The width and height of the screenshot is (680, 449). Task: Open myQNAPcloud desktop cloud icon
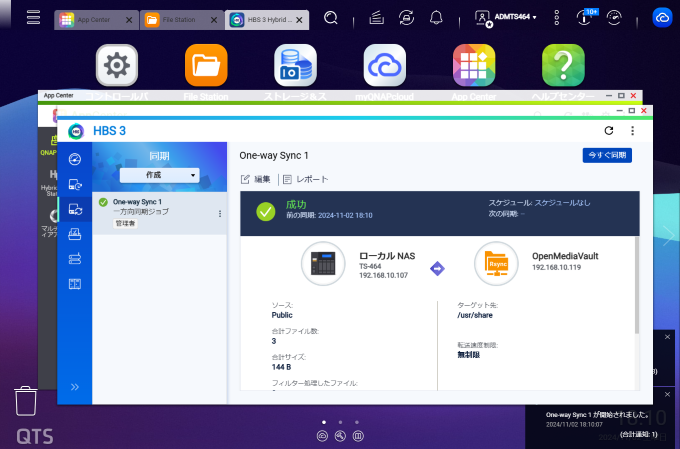pyautogui.click(x=385, y=65)
